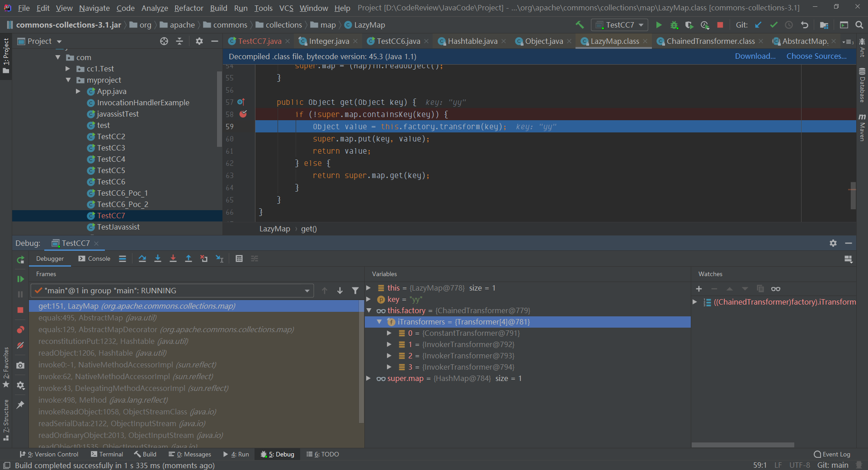Click the View Breakpoints double-red-dot icon
The width and height of the screenshot is (868, 470).
pos(20,329)
